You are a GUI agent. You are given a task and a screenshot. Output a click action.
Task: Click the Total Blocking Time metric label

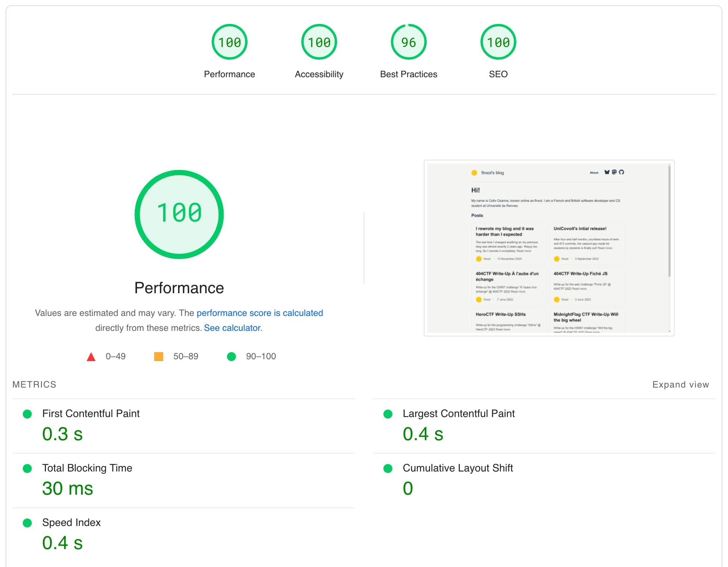(87, 468)
